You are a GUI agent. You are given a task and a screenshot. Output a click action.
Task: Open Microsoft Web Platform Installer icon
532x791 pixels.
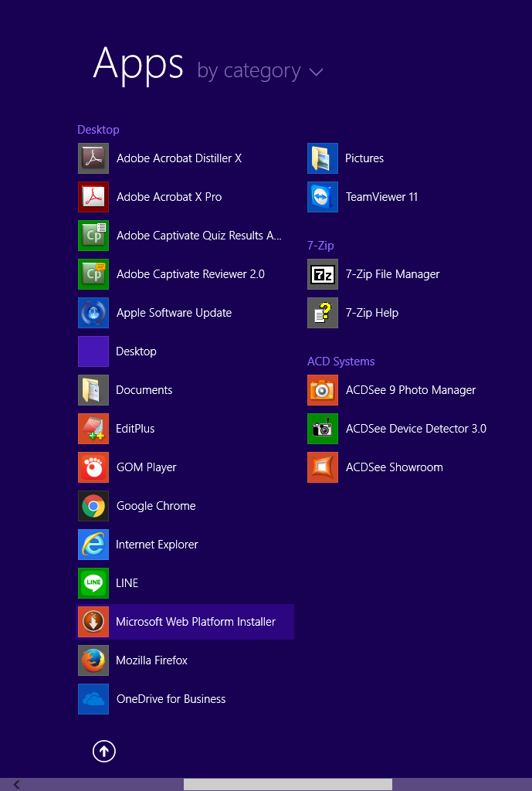coord(93,622)
